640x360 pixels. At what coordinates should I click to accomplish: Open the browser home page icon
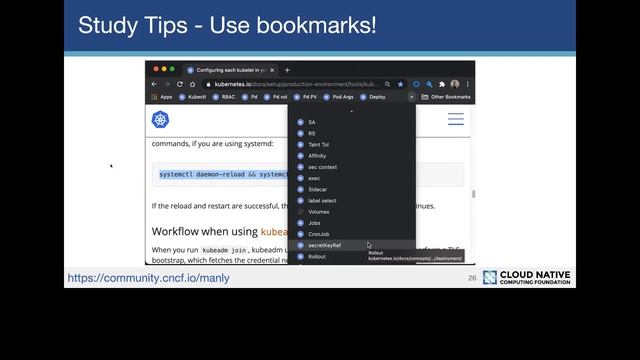pyautogui.click(x=193, y=84)
